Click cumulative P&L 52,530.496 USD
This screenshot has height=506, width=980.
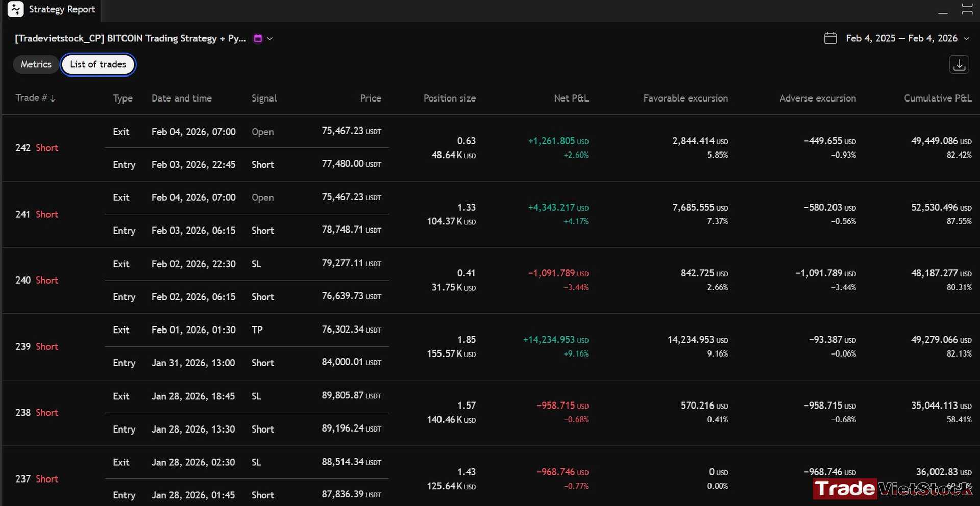(x=941, y=208)
